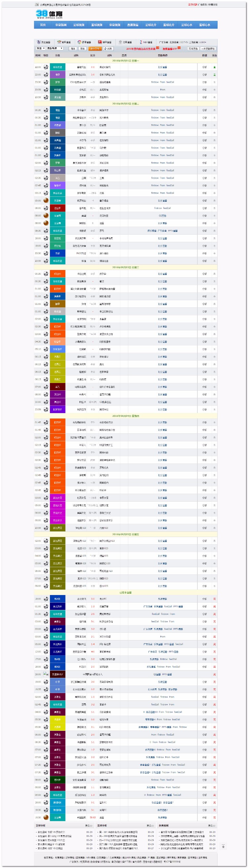This screenshot has width=248, height=868.
Task: Click the soccer ball icon in the 0-0 score row
Action: tap(46, 67)
